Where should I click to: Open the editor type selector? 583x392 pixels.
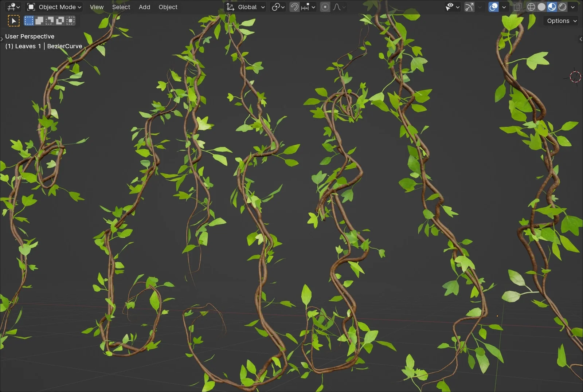11,7
